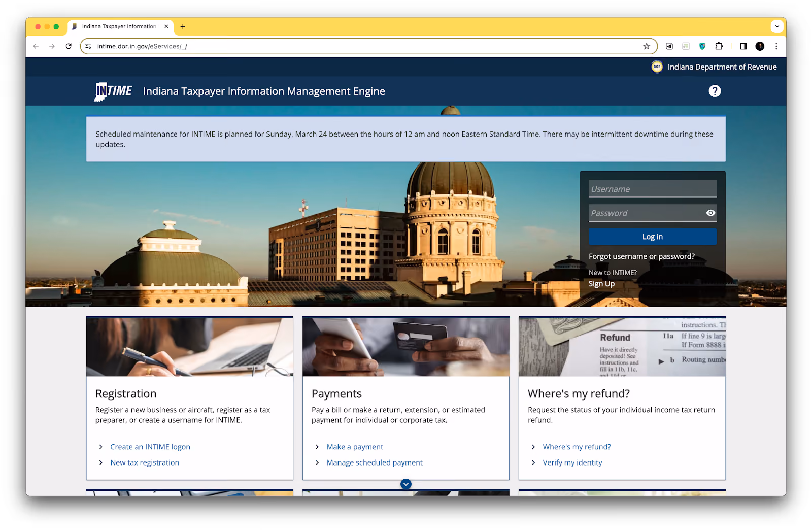Click the Log in button
This screenshot has width=812, height=530.
(653, 237)
